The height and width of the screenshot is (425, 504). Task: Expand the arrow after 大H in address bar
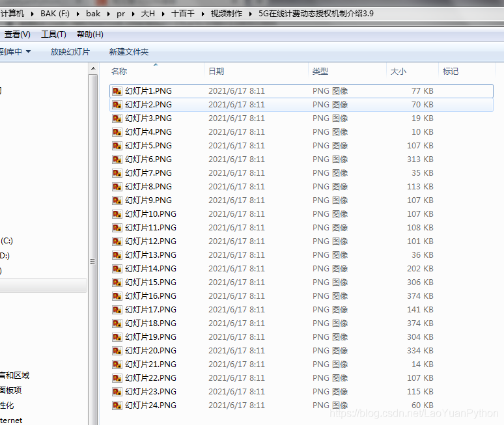click(x=163, y=14)
